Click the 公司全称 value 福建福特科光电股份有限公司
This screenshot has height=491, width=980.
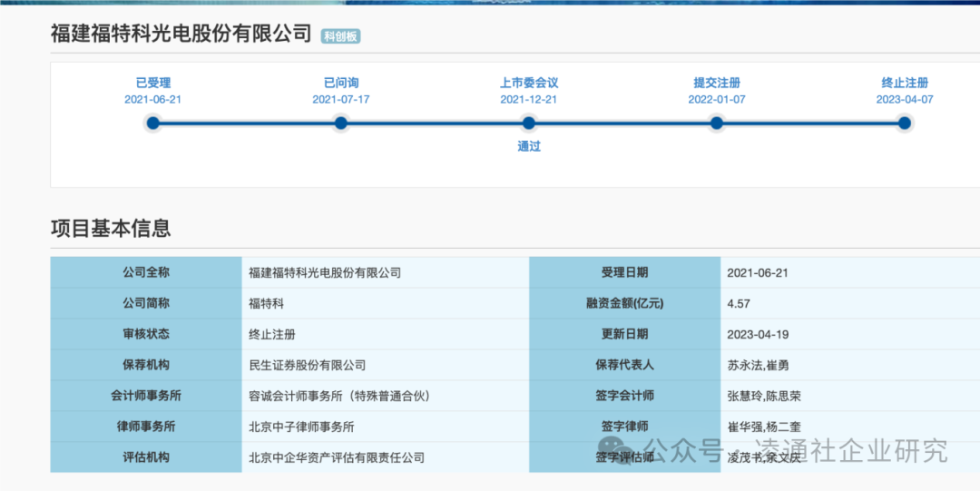pos(324,272)
